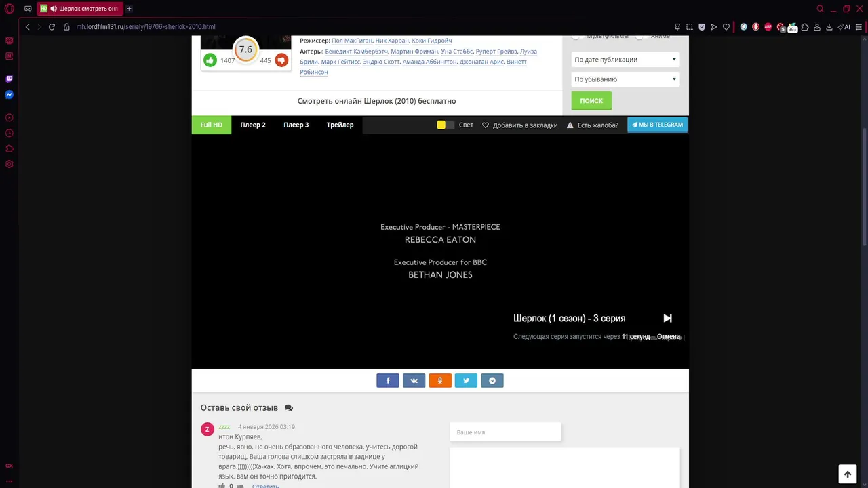Open the AI assistant button

[845, 27]
